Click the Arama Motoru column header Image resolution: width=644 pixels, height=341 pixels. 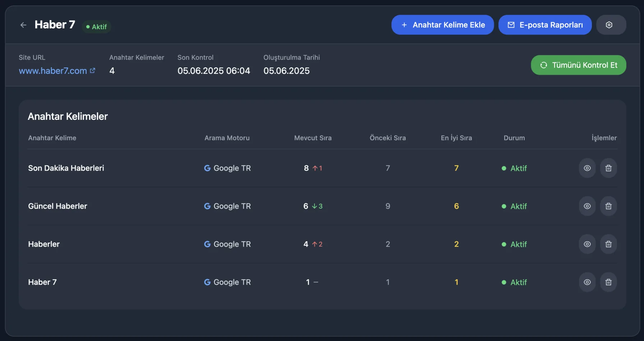coord(227,138)
